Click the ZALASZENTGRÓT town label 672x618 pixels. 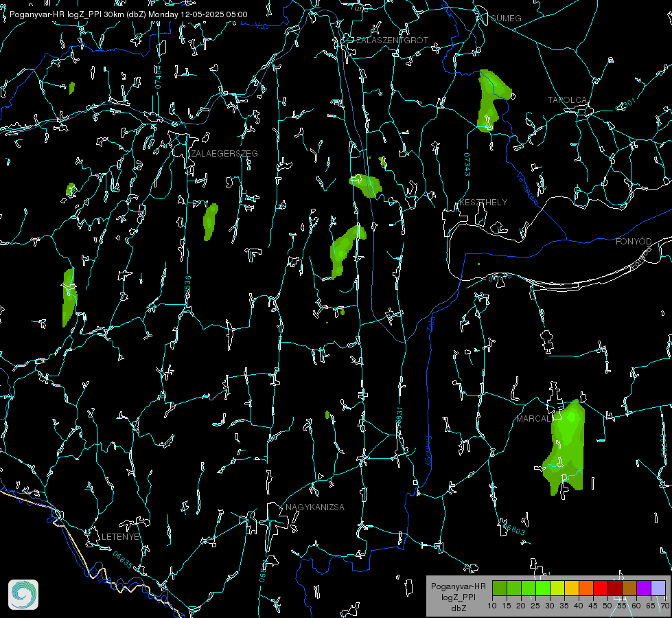click(x=392, y=40)
